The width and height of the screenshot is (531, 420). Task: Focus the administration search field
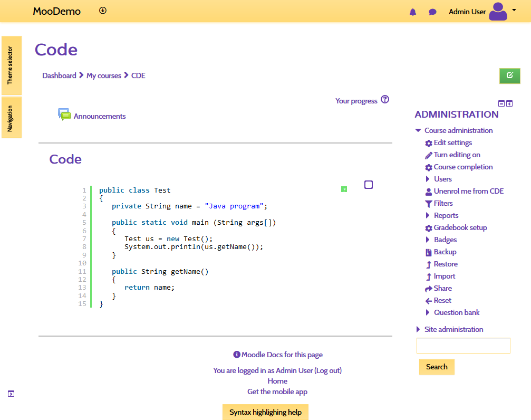(x=464, y=346)
